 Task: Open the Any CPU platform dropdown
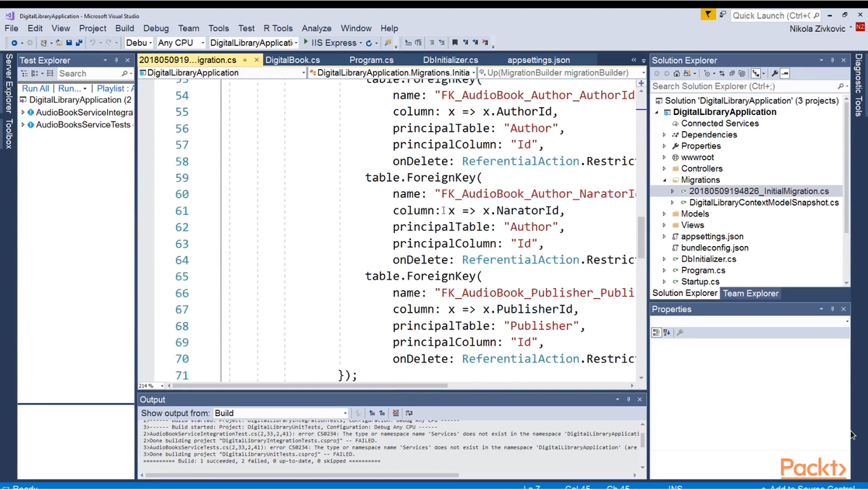coord(181,43)
